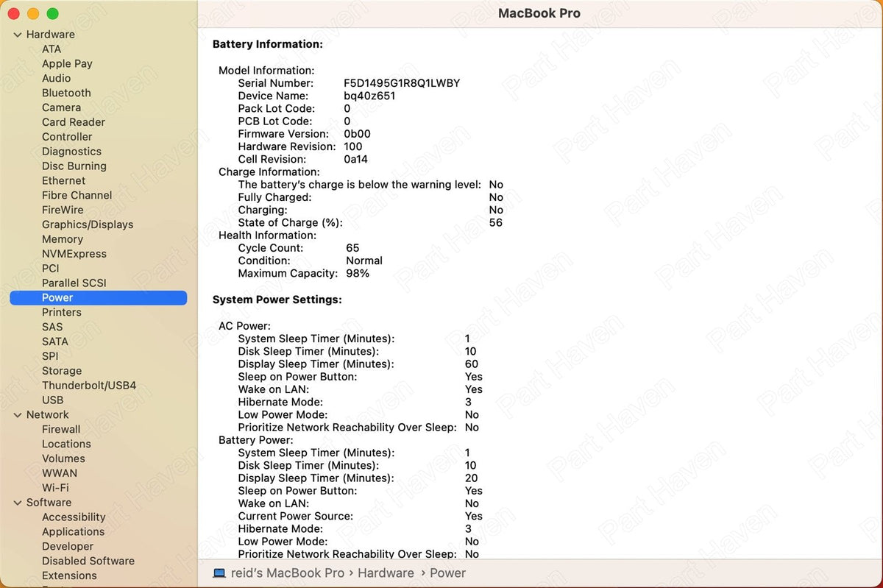883x588 pixels.
Task: Select Memory in the Hardware list
Action: (x=63, y=239)
